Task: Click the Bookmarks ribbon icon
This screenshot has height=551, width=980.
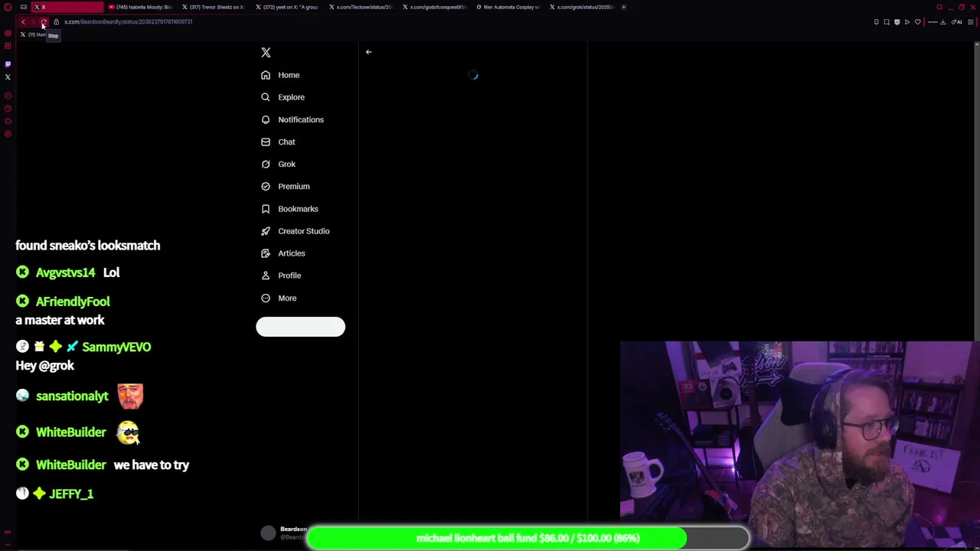Action: (x=266, y=208)
